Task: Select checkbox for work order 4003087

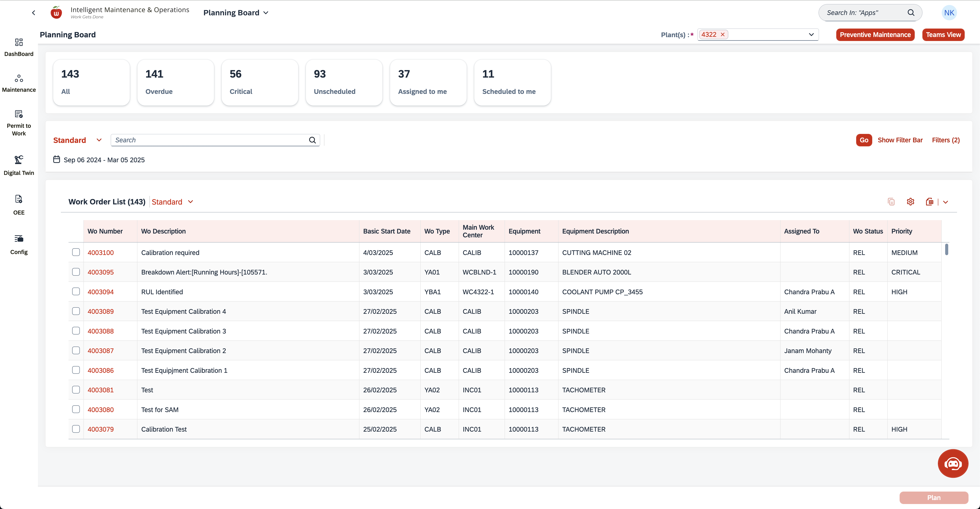Action: point(76,350)
